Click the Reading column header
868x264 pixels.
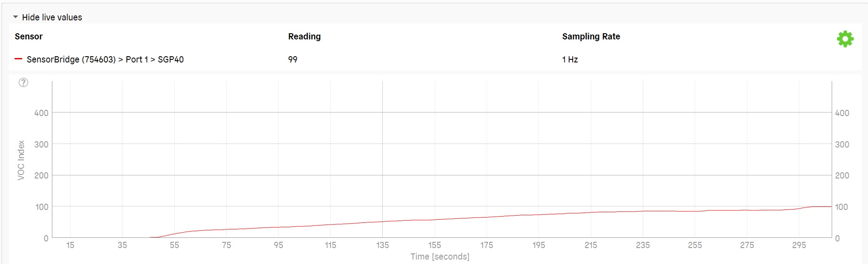(304, 36)
